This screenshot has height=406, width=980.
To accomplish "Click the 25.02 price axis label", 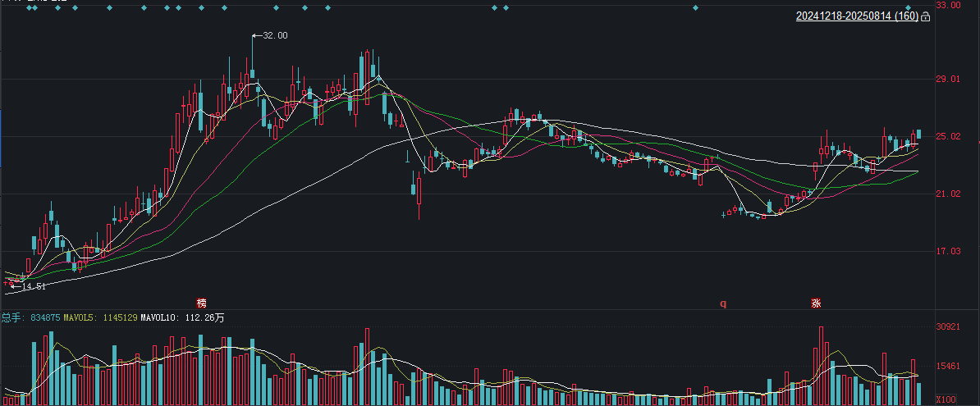I will [x=948, y=136].
